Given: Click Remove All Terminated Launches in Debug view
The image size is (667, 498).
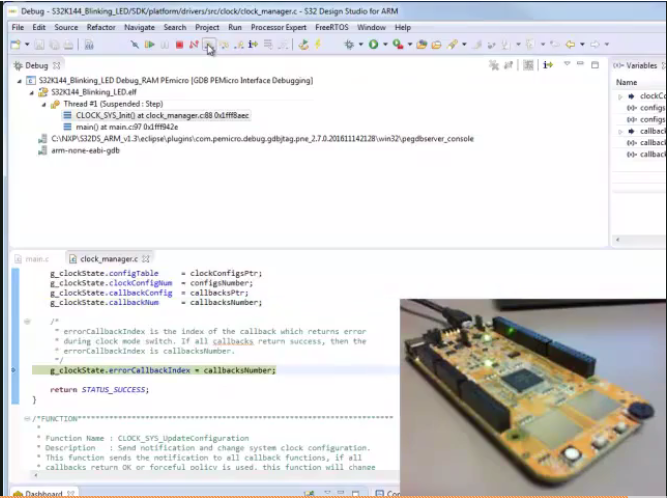Looking at the screenshot, I should (x=494, y=65).
